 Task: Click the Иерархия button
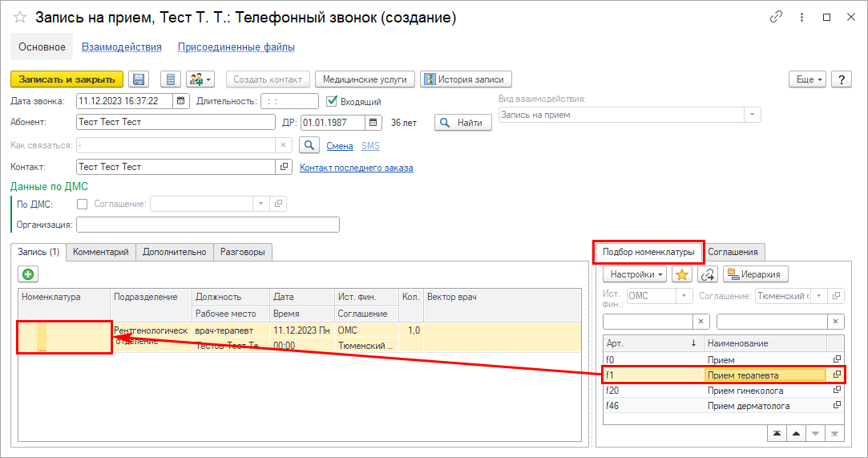pyautogui.click(x=756, y=274)
